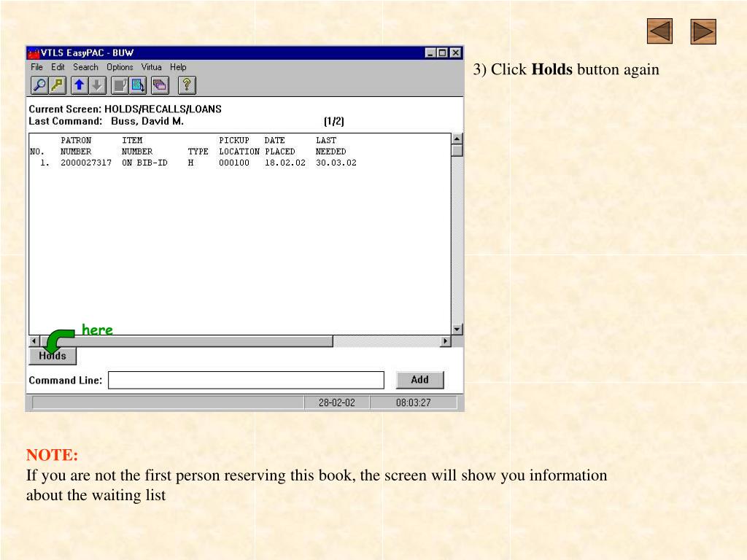Open the Search menu
747x560 pixels.
(x=86, y=67)
